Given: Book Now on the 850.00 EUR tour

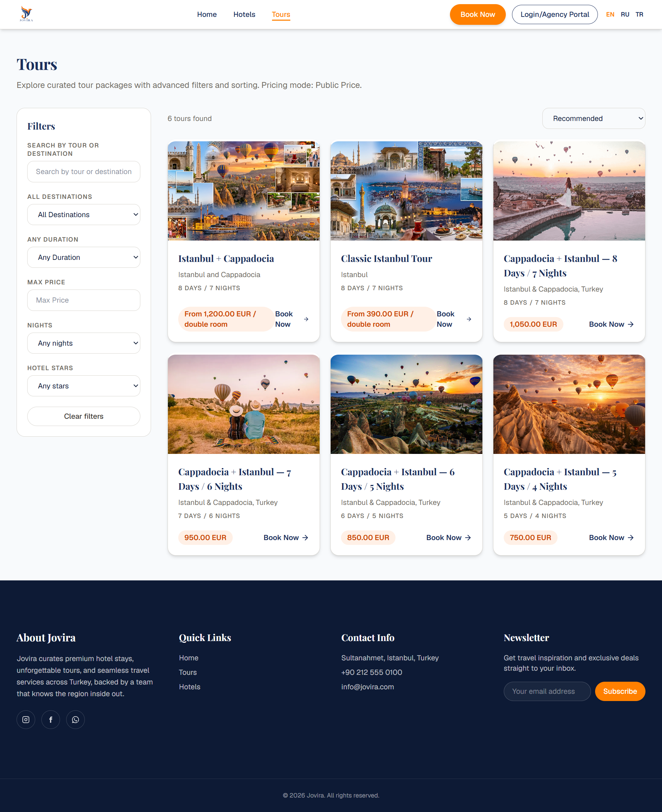Looking at the screenshot, I should point(449,538).
